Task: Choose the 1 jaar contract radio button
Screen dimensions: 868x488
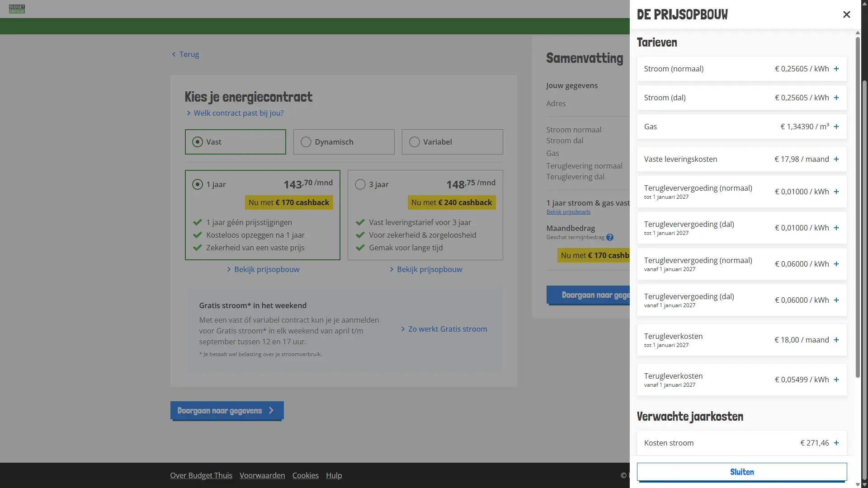Action: pyautogui.click(x=198, y=184)
